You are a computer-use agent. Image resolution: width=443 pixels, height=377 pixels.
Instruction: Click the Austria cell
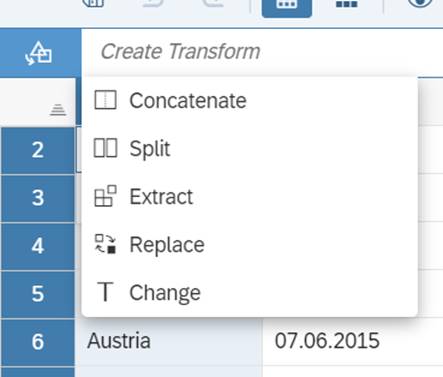[x=172, y=341]
